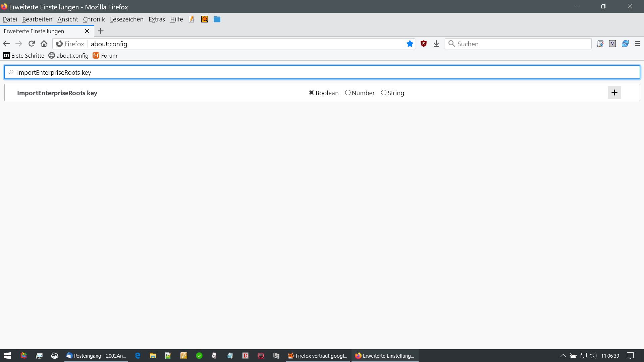This screenshot has height=362, width=644.
Task: Open the Firefox hamburger menu
Action: coord(637,44)
